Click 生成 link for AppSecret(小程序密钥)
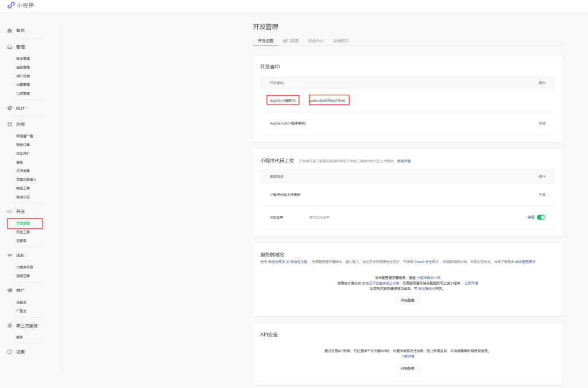The image size is (588, 388). (541, 123)
